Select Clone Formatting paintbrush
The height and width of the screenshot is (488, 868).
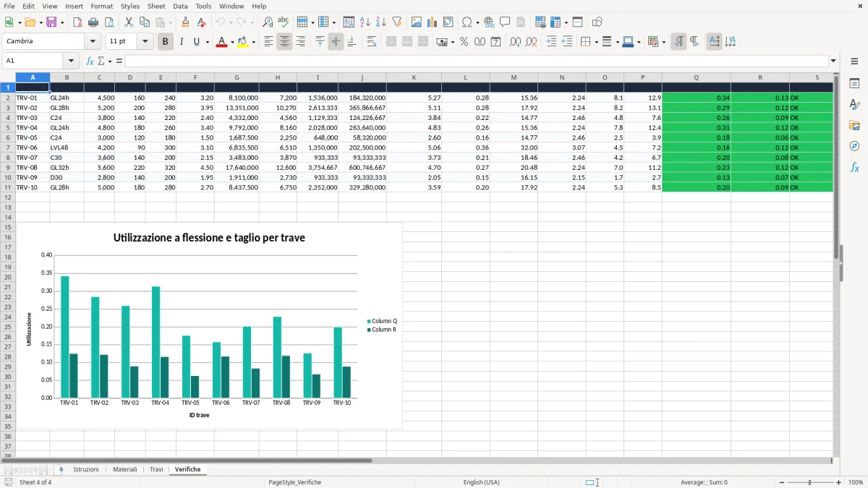pyautogui.click(x=186, y=22)
